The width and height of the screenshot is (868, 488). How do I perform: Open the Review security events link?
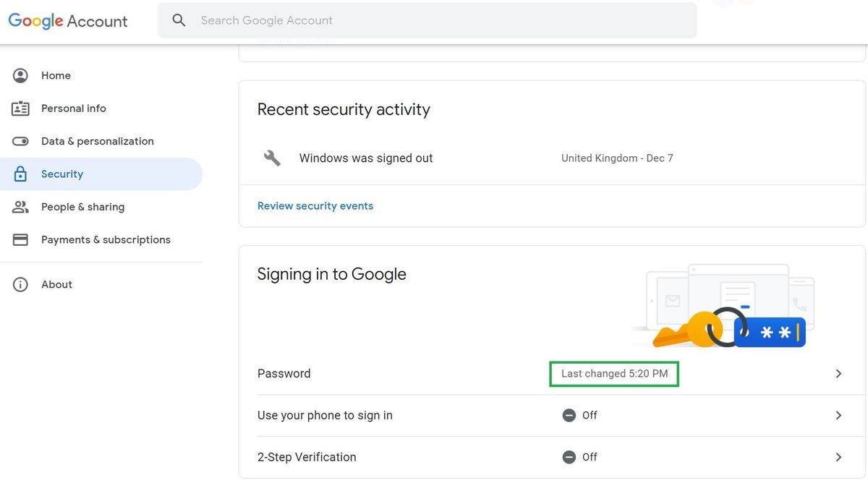[x=315, y=205]
